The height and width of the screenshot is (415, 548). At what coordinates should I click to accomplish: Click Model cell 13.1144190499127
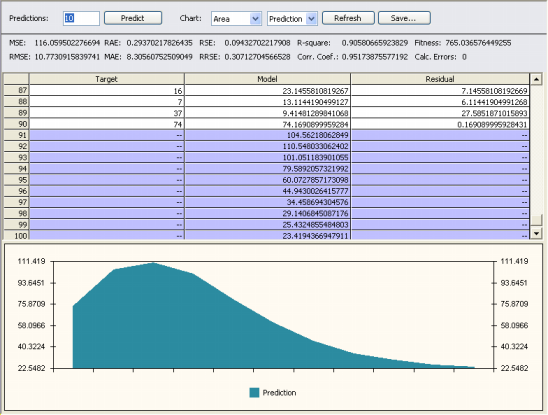click(267, 102)
